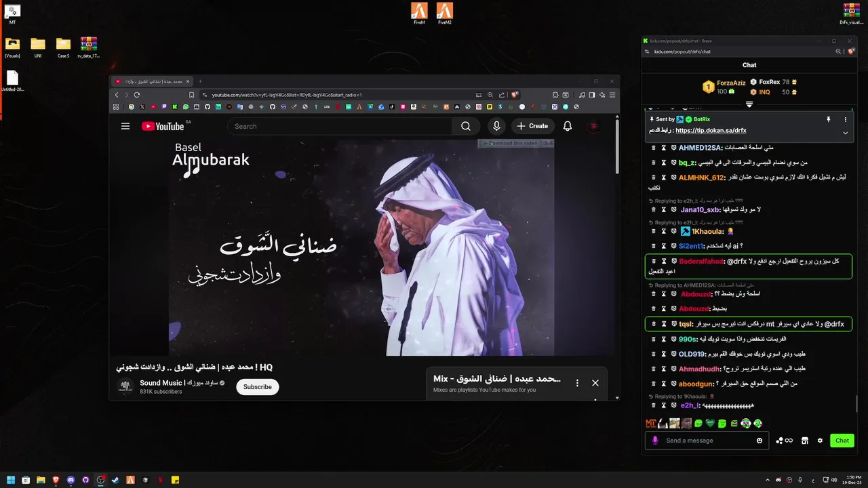
Task: Start voice search with the microphone
Action: click(x=497, y=126)
